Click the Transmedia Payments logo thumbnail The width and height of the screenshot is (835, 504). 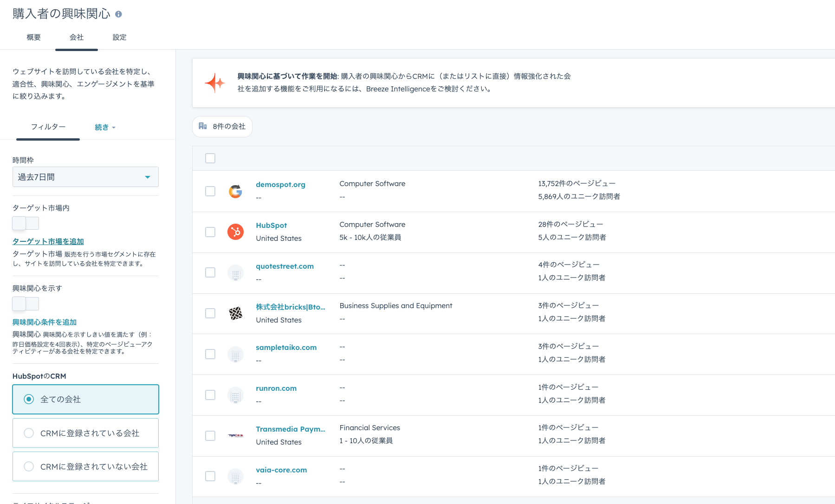tap(235, 435)
